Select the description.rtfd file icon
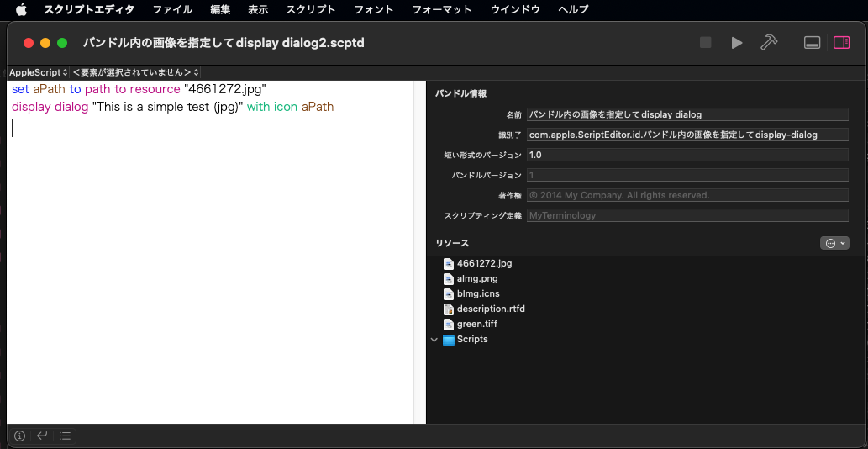Screen dimensions: 868x449 point(449,309)
